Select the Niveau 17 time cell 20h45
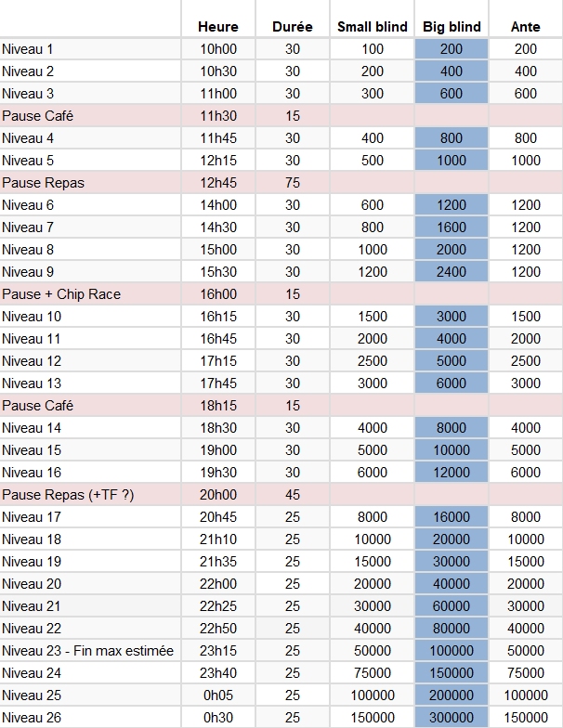Screen dimensions: 563x728 click(x=219, y=517)
